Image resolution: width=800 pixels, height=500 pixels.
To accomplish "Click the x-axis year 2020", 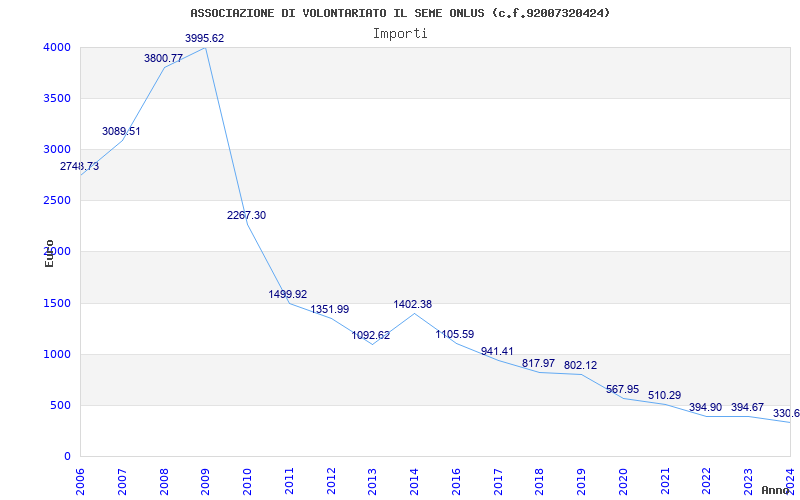I will [x=623, y=482].
